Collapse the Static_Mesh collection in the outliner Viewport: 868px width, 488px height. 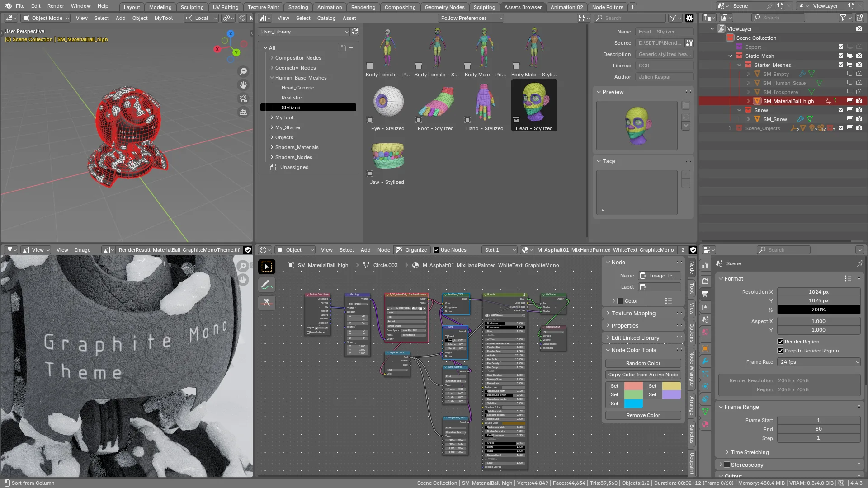(x=731, y=56)
